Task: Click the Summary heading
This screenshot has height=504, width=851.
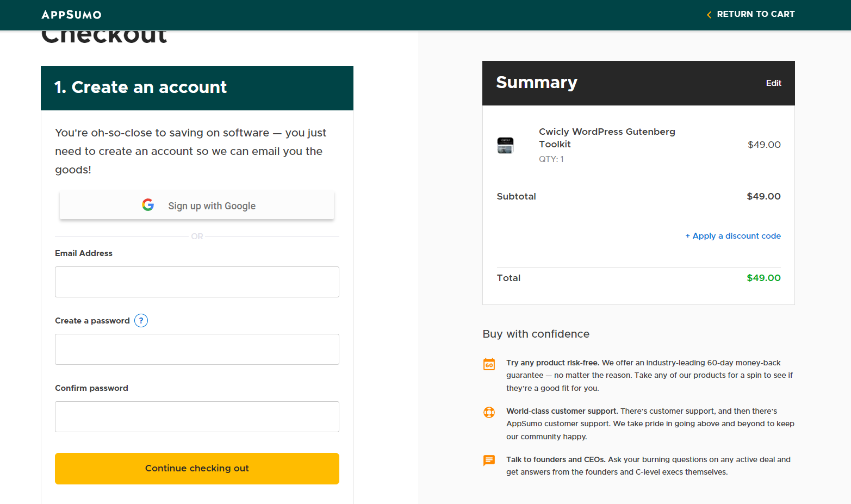Action: coord(536,83)
